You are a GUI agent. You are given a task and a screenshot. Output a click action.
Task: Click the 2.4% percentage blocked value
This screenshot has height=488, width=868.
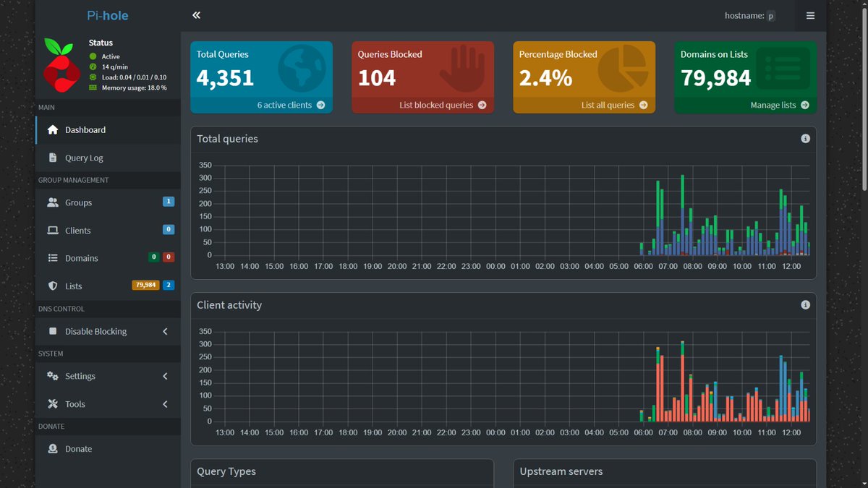click(x=545, y=78)
